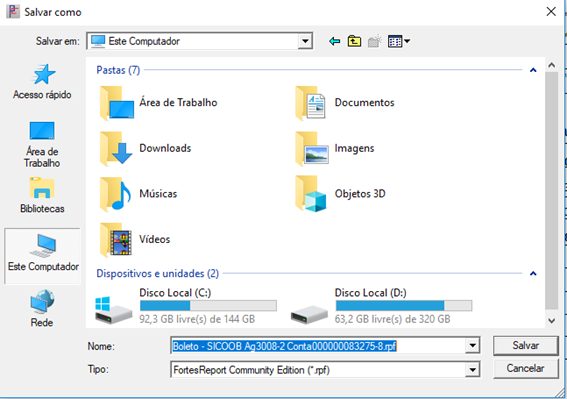Image resolution: width=567 pixels, height=399 pixels.
Task: Click the Documentos folder label
Action: pyautogui.click(x=364, y=103)
